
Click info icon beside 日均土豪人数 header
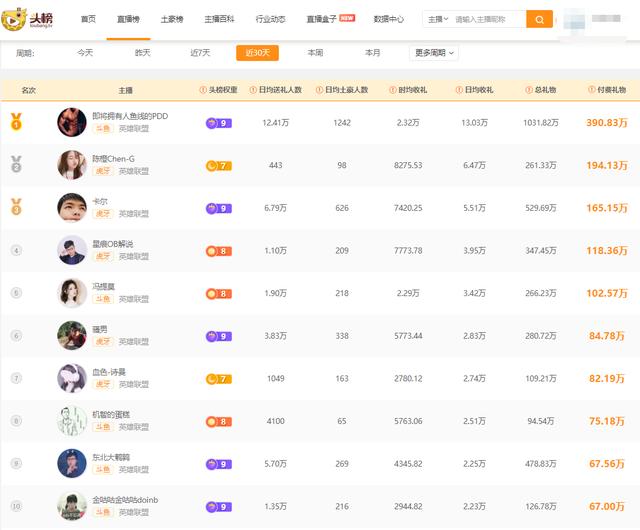pyautogui.click(x=320, y=90)
